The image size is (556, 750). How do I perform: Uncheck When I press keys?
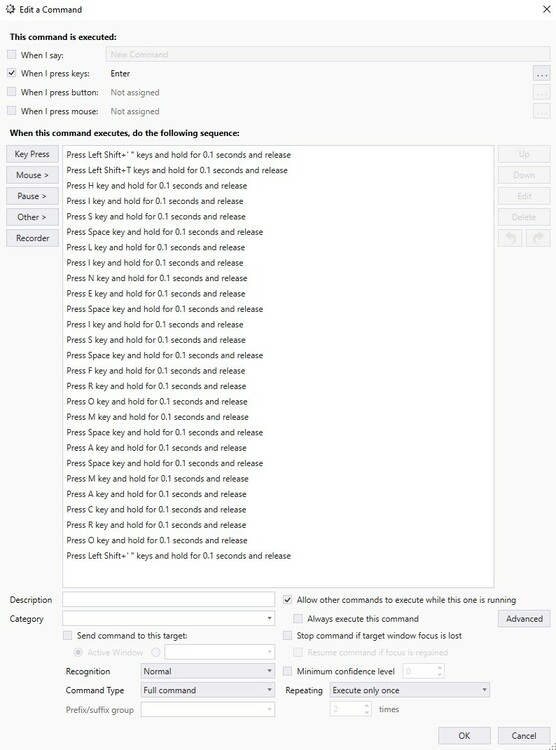point(11,73)
